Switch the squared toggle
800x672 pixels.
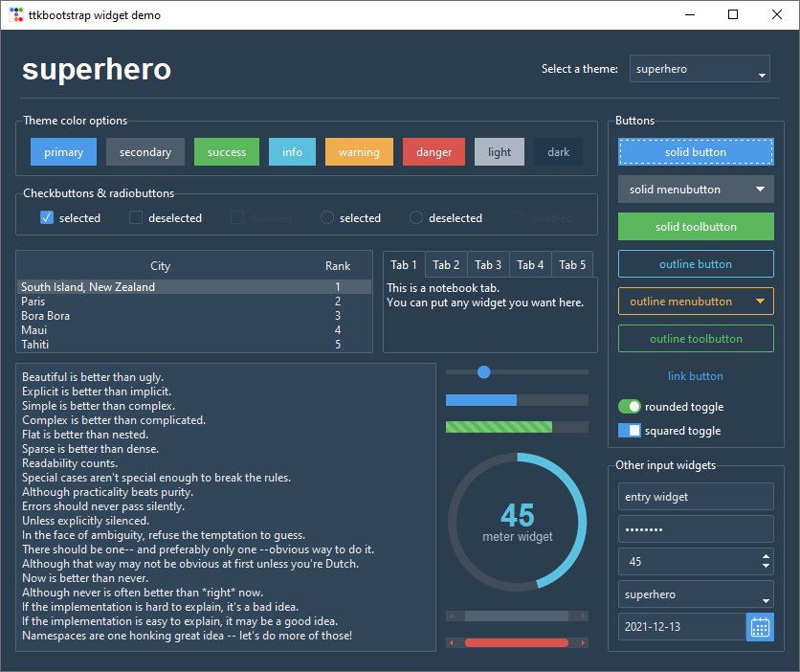tap(629, 431)
